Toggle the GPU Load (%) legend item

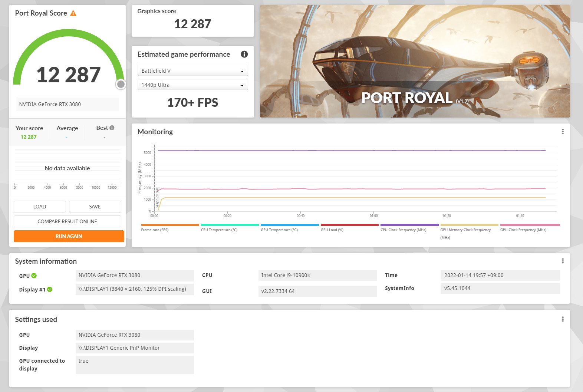click(x=349, y=228)
